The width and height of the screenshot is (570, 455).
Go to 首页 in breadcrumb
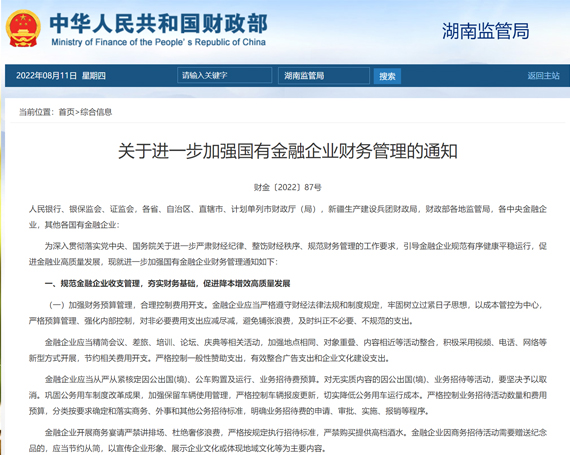pyautogui.click(x=67, y=112)
